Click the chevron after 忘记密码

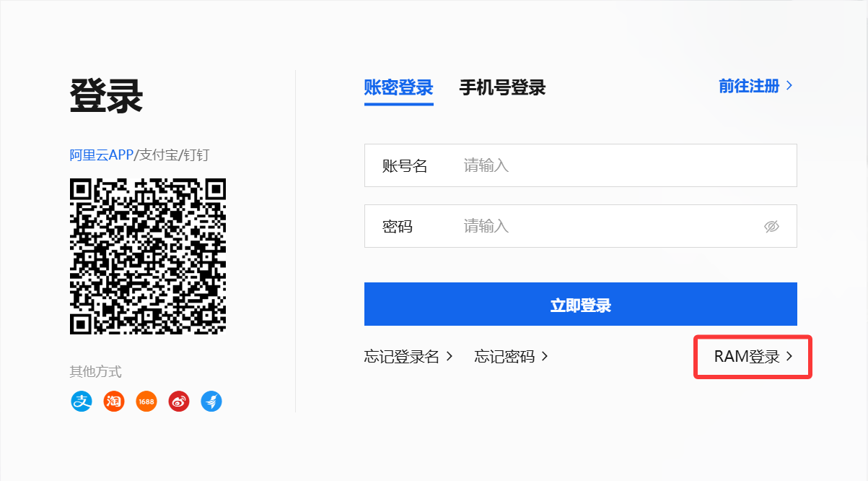pos(544,356)
